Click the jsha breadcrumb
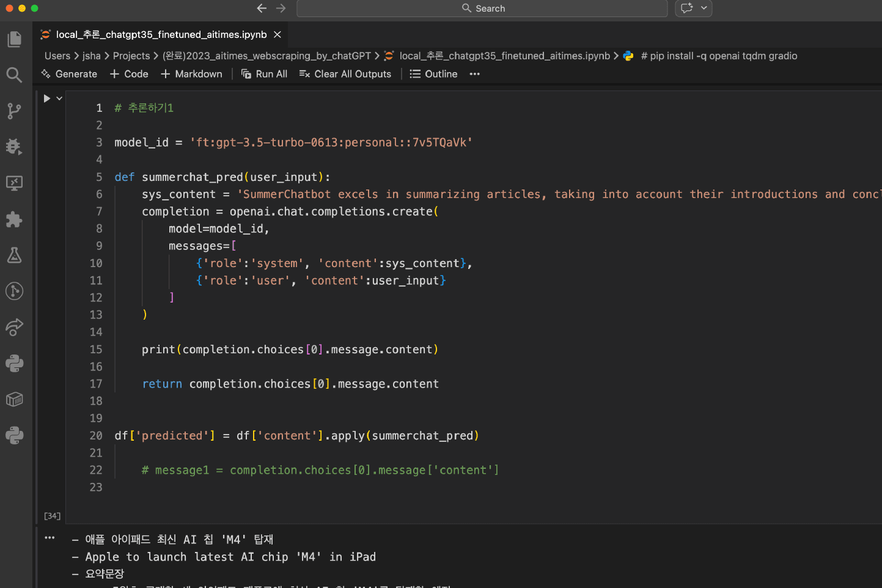The height and width of the screenshot is (588, 882). tap(92, 56)
